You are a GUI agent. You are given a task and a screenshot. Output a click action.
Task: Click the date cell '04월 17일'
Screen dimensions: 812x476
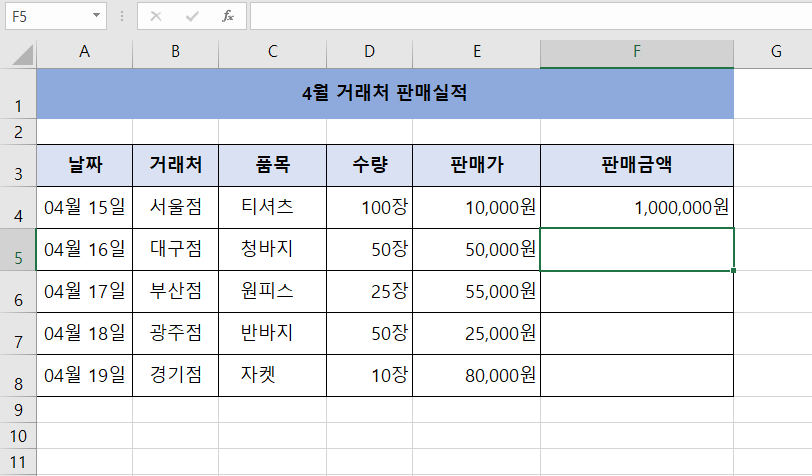[84, 292]
